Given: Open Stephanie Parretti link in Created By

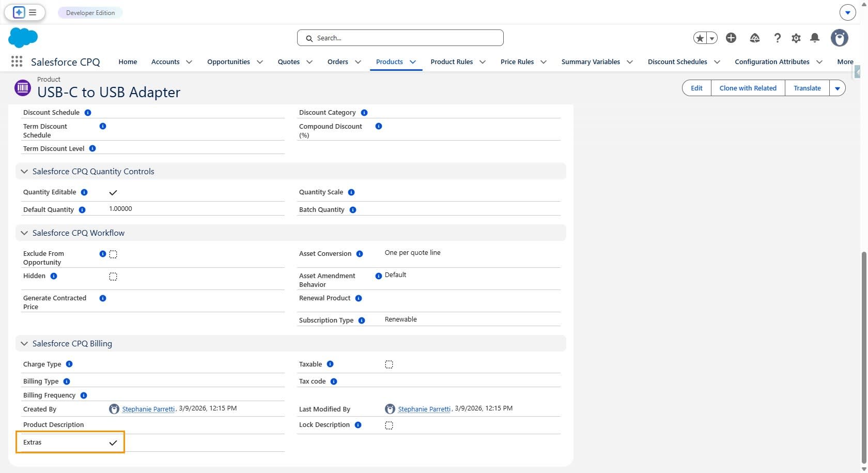Looking at the screenshot, I should coord(148,409).
